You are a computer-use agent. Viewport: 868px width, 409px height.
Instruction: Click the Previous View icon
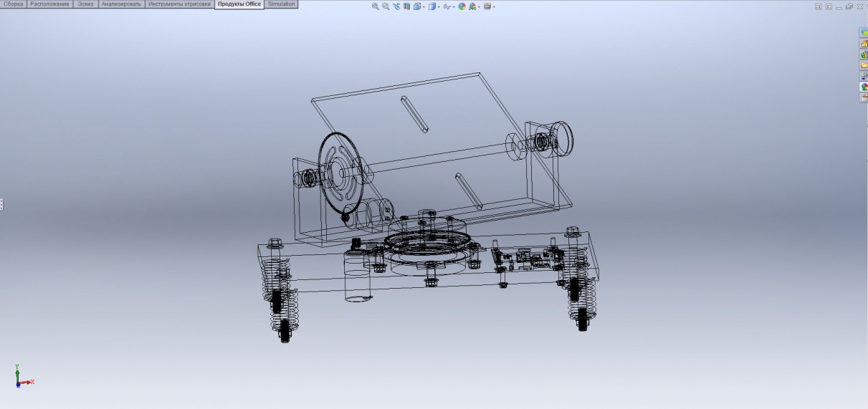click(396, 6)
